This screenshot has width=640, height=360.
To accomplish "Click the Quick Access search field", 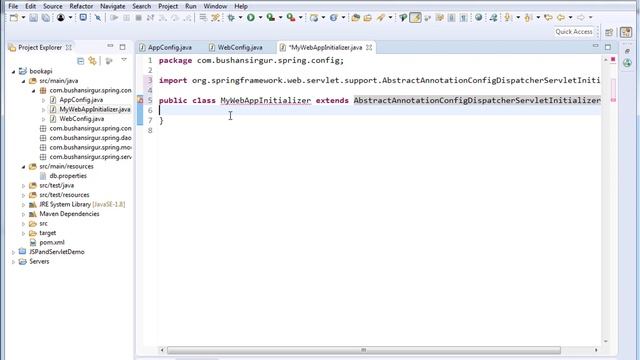I will click(x=573, y=32).
